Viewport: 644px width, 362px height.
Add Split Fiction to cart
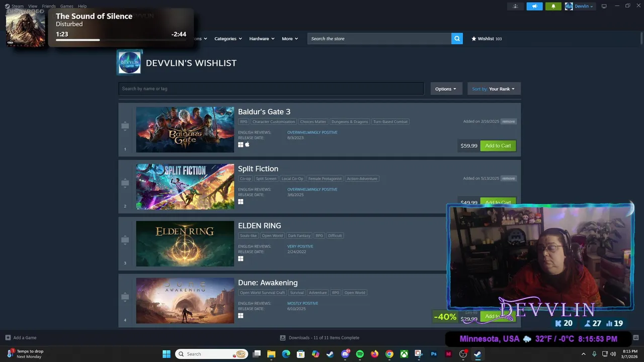pos(498,202)
